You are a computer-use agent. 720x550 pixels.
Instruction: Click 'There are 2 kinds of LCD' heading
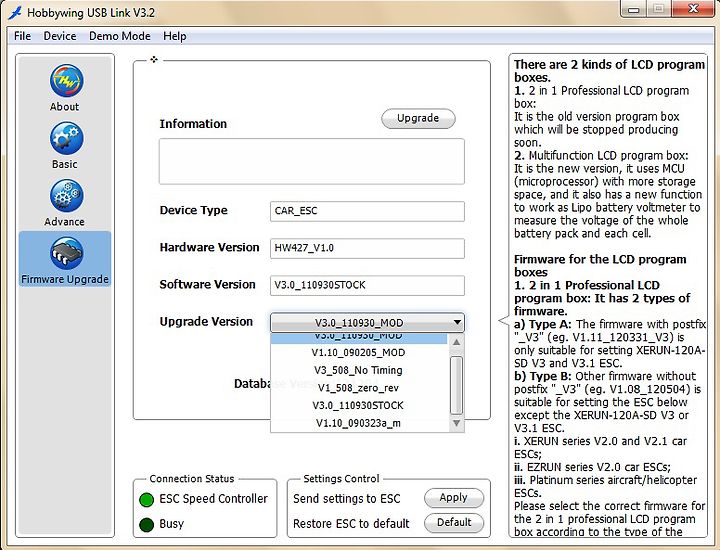pos(609,71)
